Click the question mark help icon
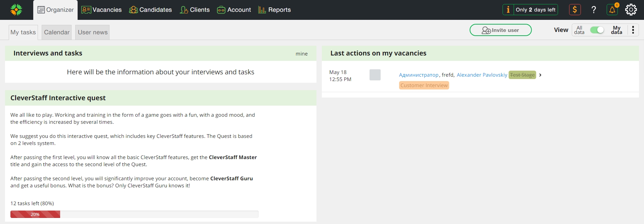644x224 pixels. click(x=594, y=10)
